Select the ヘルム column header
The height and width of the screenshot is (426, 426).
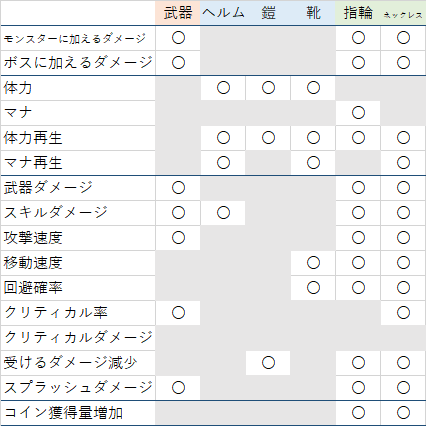223,13
